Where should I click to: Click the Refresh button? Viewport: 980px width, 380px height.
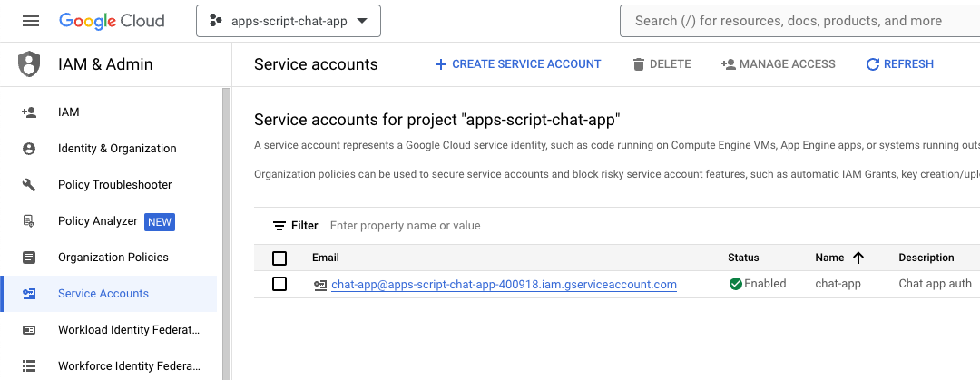899,64
